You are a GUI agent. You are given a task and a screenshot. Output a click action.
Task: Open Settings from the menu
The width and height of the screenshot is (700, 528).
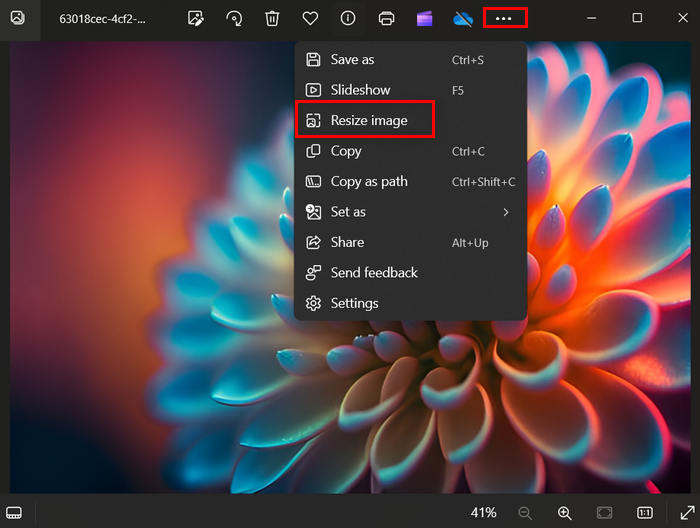click(x=354, y=303)
